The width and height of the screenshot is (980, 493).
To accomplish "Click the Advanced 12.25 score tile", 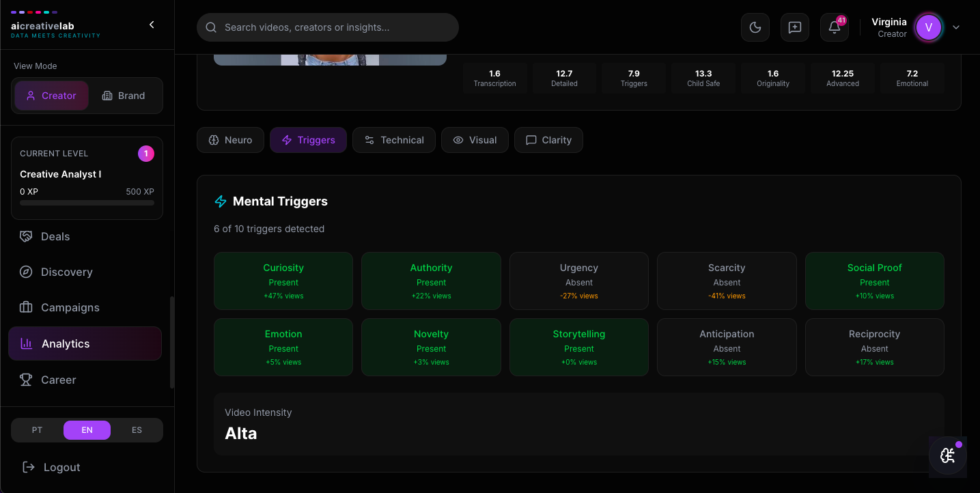I will pos(843,78).
